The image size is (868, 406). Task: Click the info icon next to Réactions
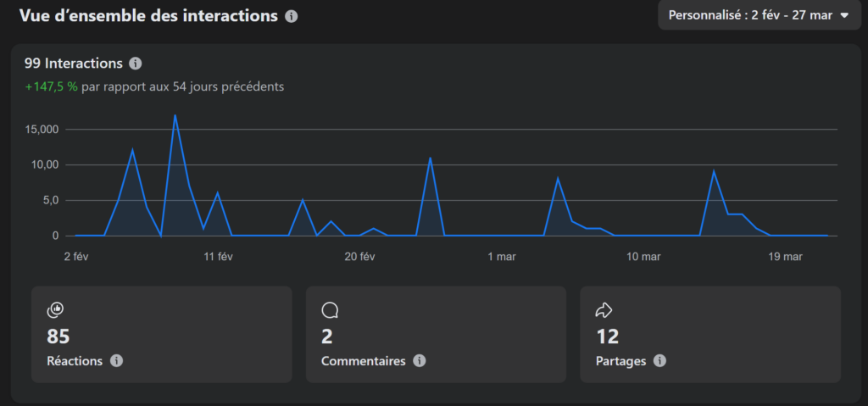pyautogui.click(x=116, y=361)
